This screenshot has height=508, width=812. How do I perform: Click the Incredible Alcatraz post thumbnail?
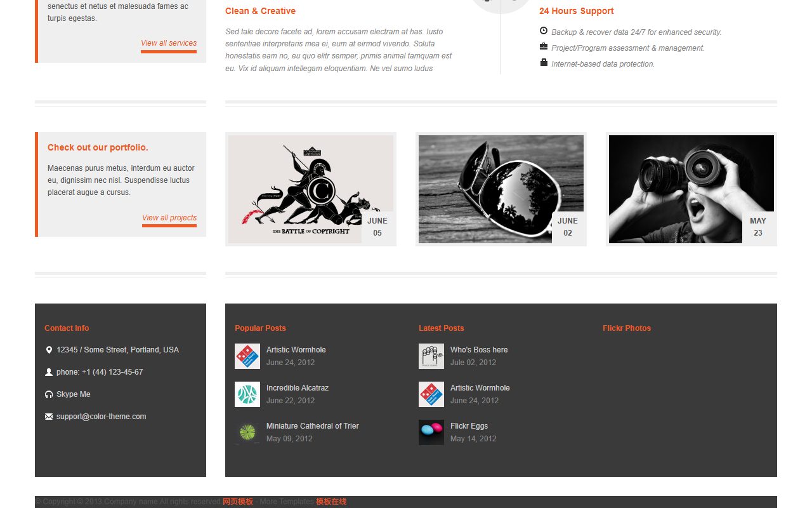247,394
